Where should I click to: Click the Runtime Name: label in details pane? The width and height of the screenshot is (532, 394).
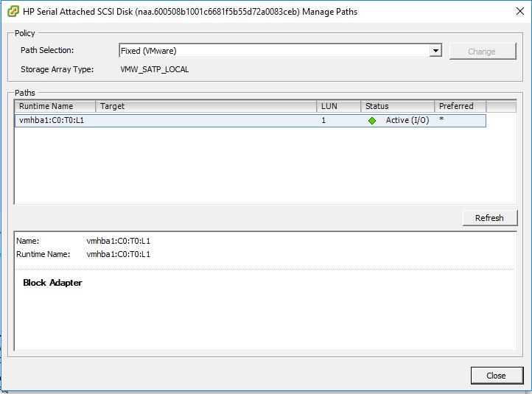click(43, 254)
